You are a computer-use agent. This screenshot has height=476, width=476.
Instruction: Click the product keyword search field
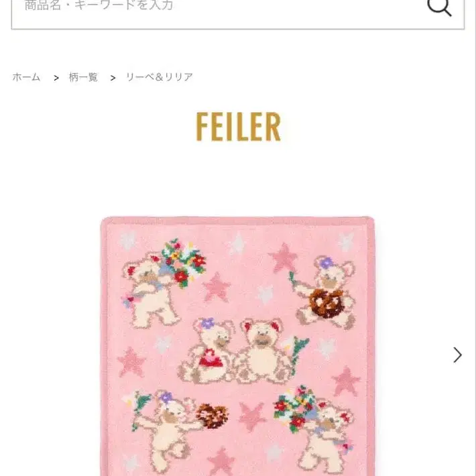(238, 12)
